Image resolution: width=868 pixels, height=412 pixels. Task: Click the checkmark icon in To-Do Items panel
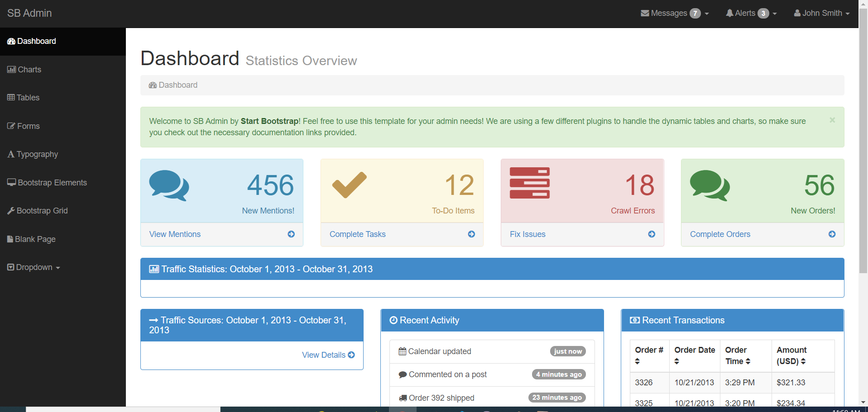pos(349,185)
